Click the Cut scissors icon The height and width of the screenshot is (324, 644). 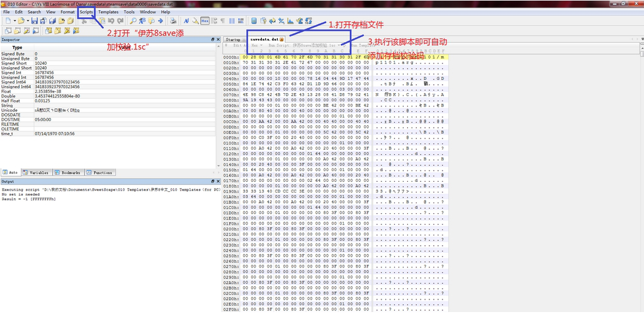coord(84,21)
